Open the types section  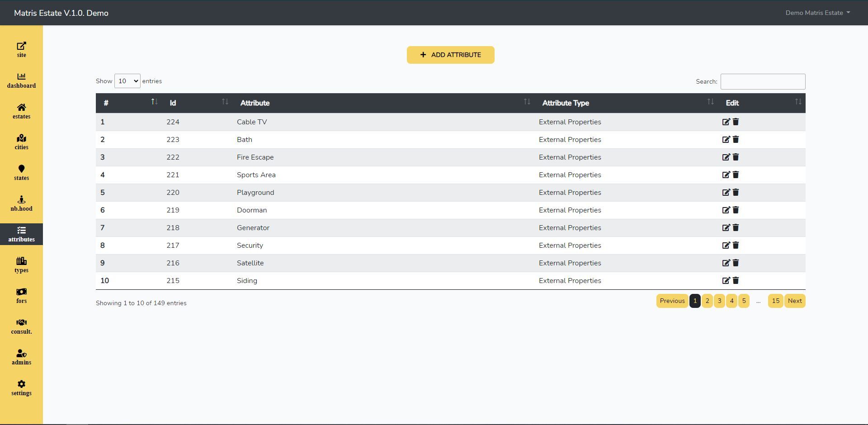21,265
